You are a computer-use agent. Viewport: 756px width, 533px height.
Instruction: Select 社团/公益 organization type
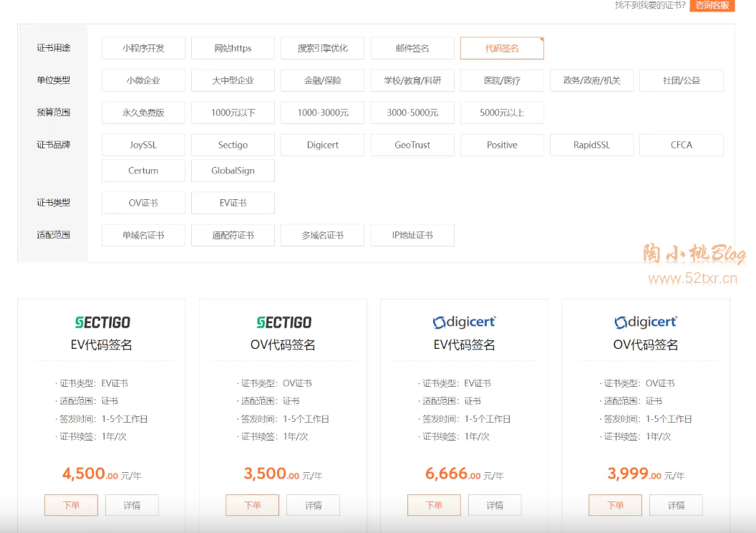pos(682,80)
